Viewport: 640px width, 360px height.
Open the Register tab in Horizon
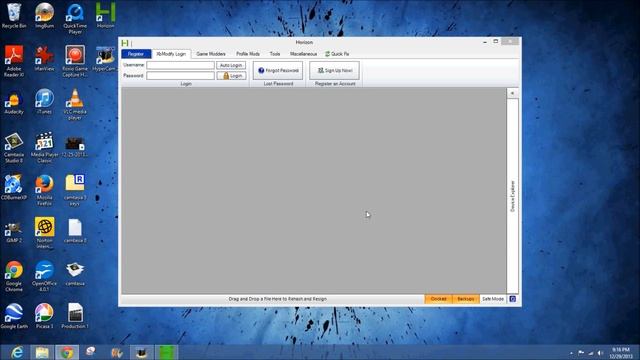point(136,54)
